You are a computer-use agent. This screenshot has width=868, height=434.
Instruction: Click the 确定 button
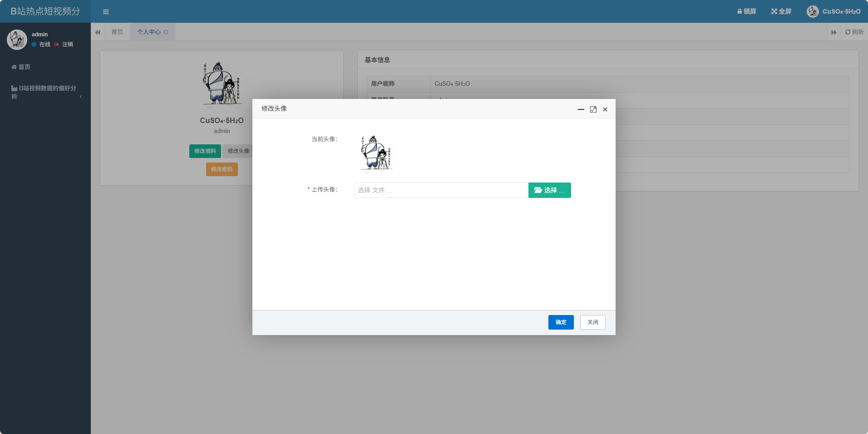coord(561,322)
